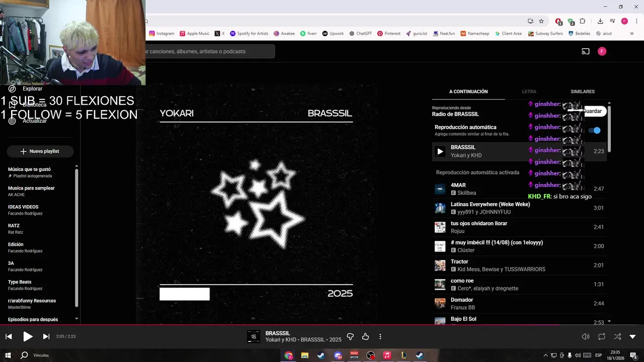Open the X bookmark
The width and height of the screenshot is (644, 362).
(219, 34)
